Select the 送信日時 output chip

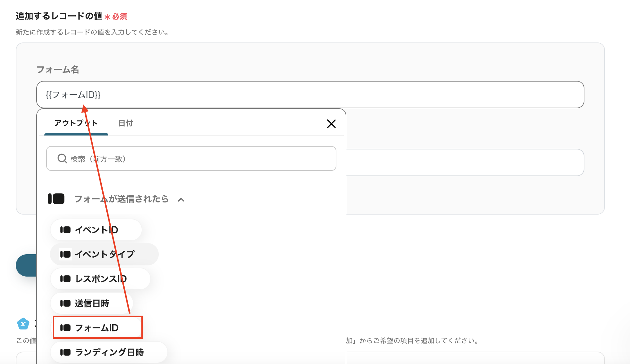click(92, 303)
